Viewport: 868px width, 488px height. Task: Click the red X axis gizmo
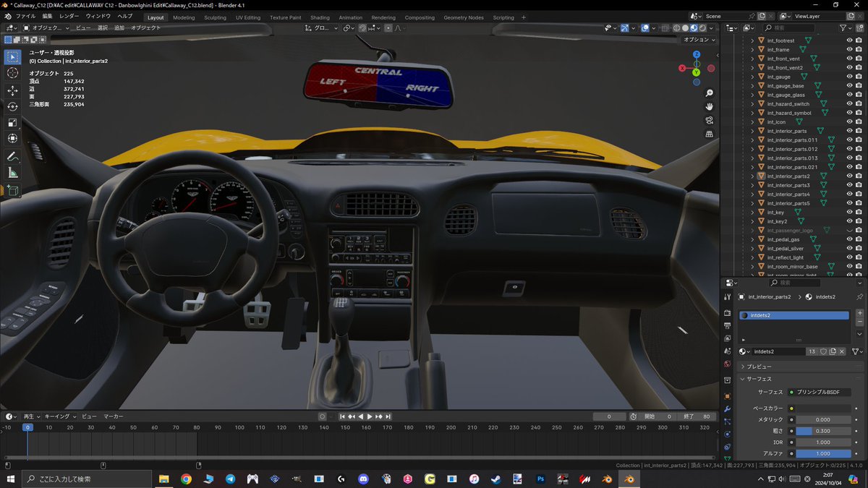(682, 68)
